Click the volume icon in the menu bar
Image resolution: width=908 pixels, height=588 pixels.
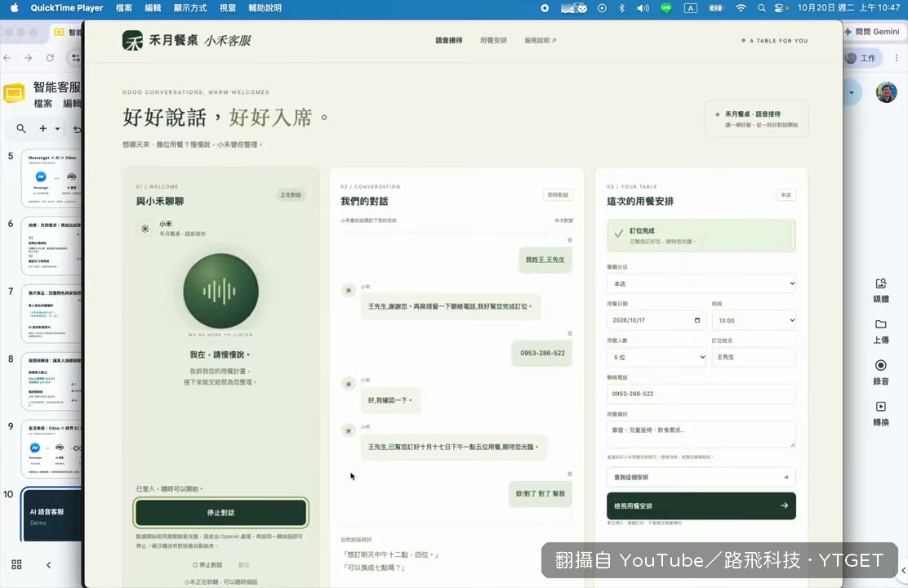643,8
